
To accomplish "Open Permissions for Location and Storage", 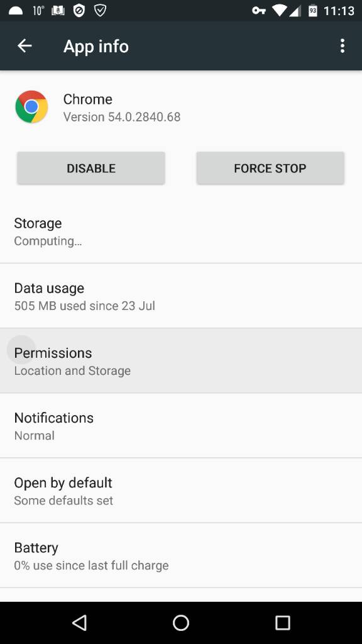I will [181, 360].
